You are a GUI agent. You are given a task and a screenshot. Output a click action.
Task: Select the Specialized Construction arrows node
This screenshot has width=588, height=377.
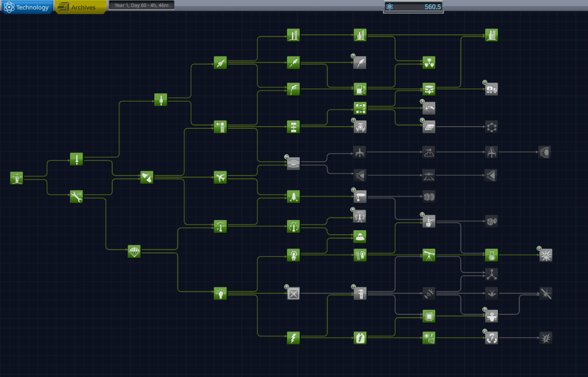(360, 108)
